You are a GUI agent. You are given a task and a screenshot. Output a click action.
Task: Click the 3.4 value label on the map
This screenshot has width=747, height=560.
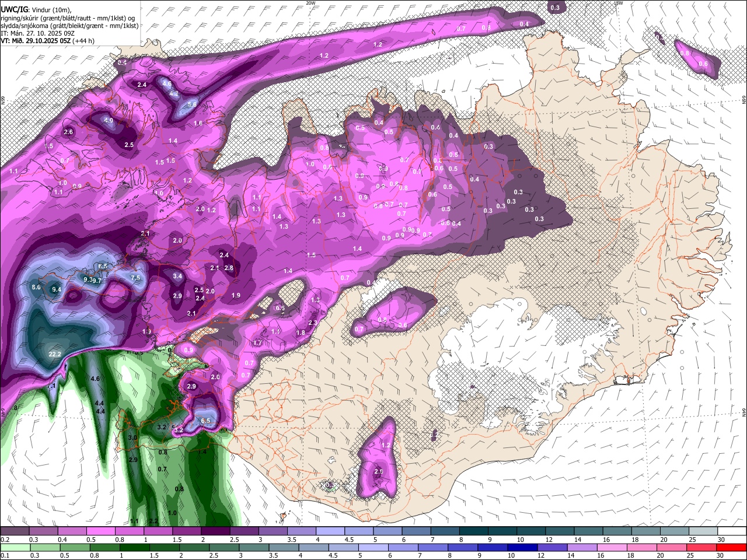click(178, 276)
